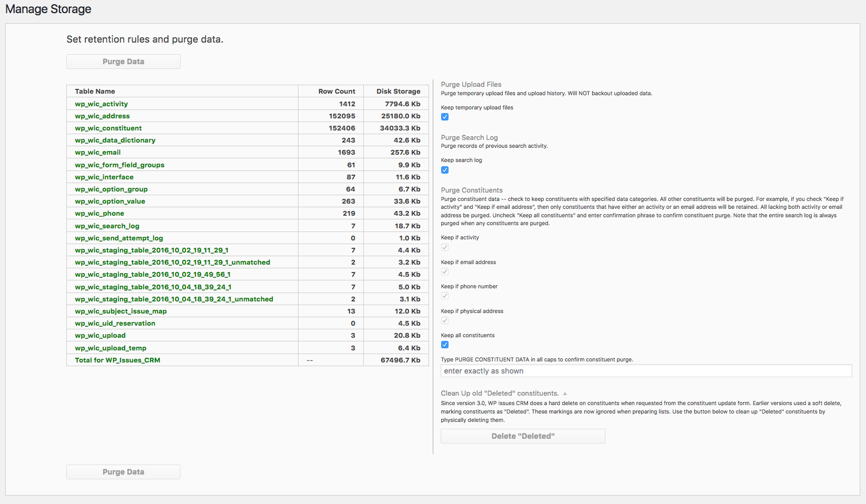Click the purge confirmation phrase input field
Viewport: 866px width, 504px height.
pos(646,371)
